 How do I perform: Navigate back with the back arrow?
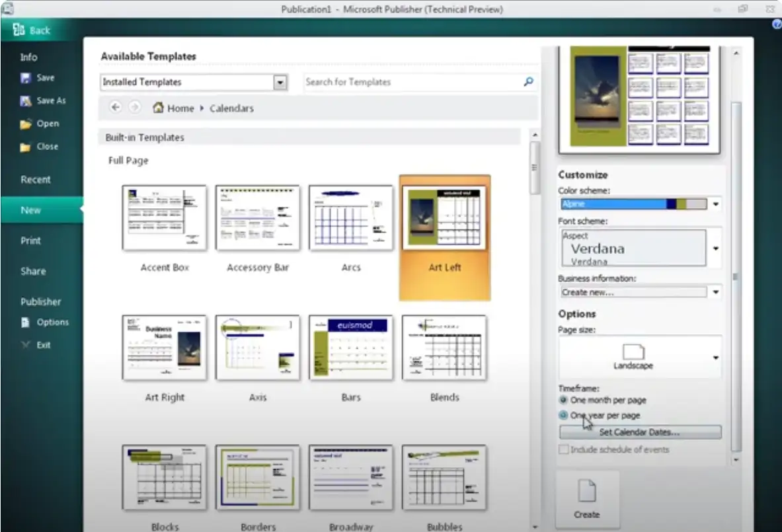[x=116, y=108]
